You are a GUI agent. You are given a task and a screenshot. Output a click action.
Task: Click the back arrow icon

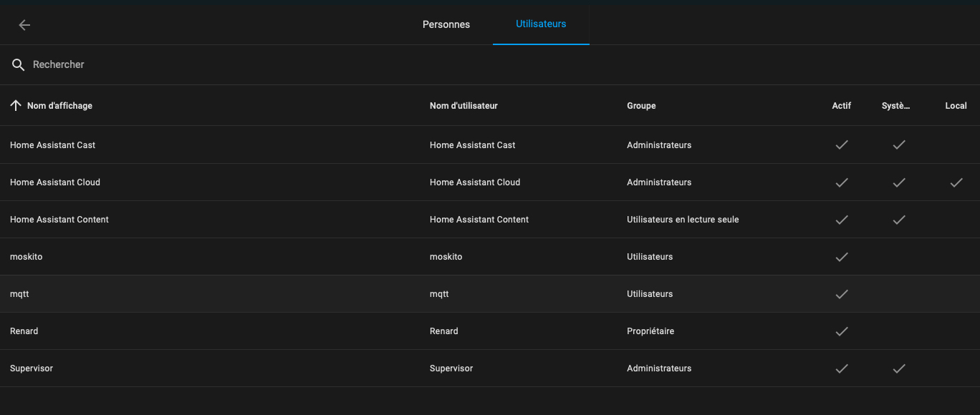(24, 25)
